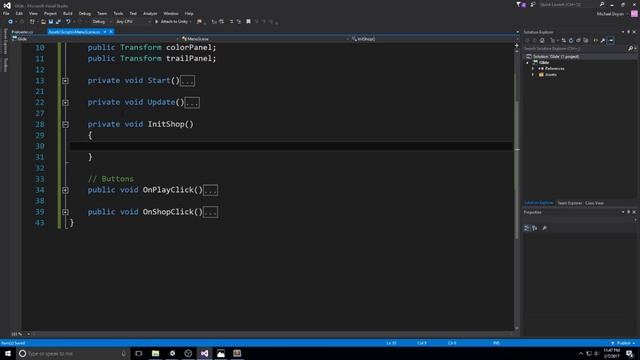Click the Collapse All icon in Solution Explorer toolbar
640x360 pixels.
coord(578,40)
